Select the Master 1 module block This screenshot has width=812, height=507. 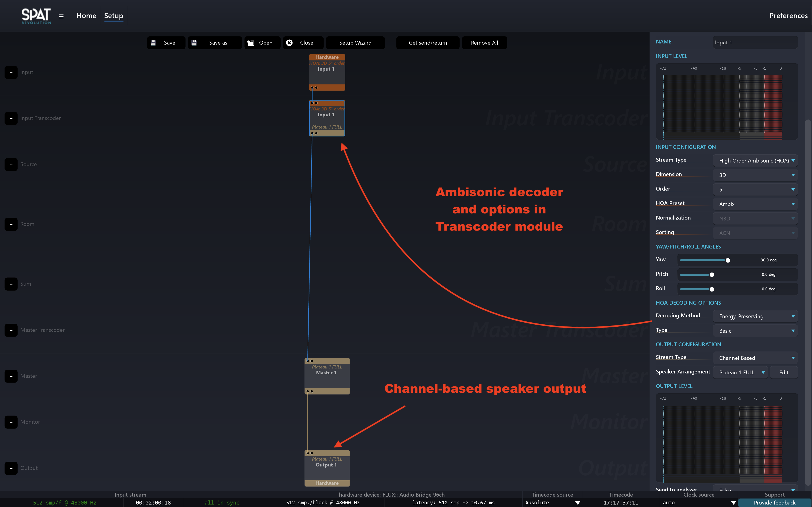click(x=327, y=376)
